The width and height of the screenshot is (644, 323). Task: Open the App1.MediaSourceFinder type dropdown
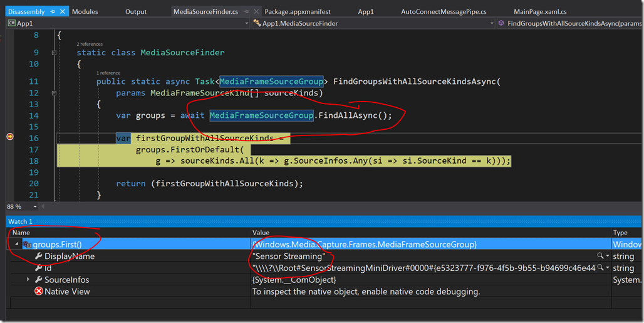pos(492,23)
